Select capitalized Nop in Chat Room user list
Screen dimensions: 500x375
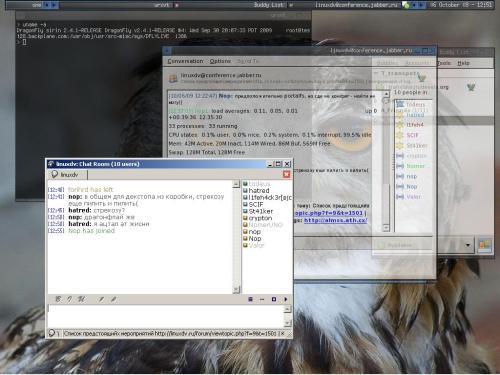click(x=255, y=239)
